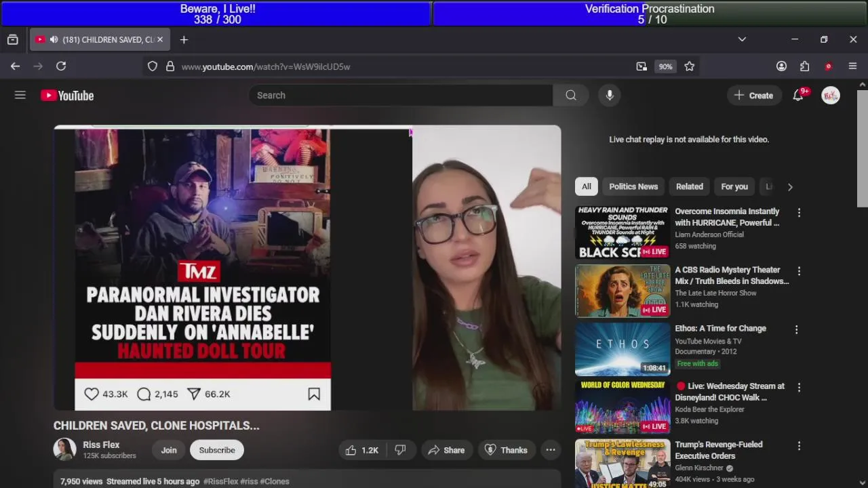This screenshot has width=868, height=488.
Task: Open the account avatar menu
Action: tap(831, 96)
